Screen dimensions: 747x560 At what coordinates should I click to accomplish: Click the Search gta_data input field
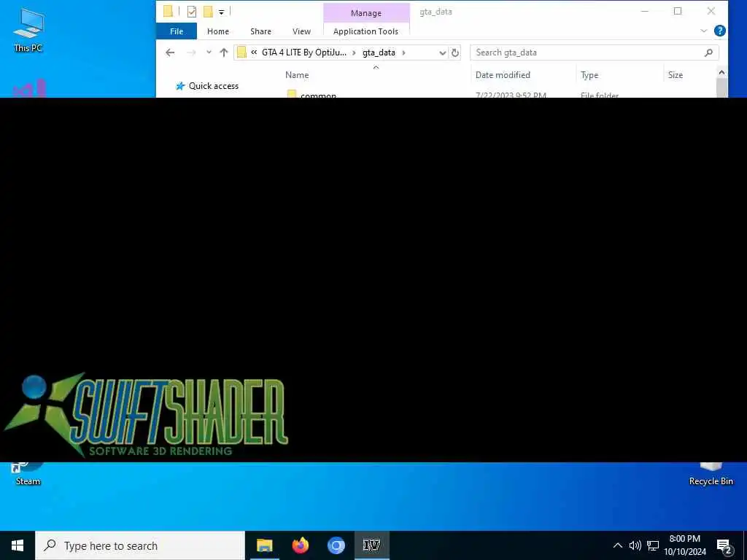pos(586,52)
